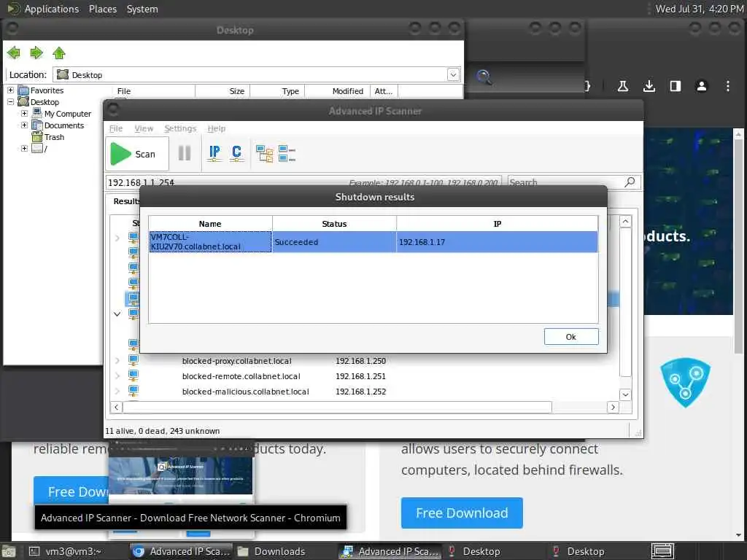This screenshot has width=747, height=560.
Task: Click the 192.168.1.17 IP cell
Action: (497, 242)
